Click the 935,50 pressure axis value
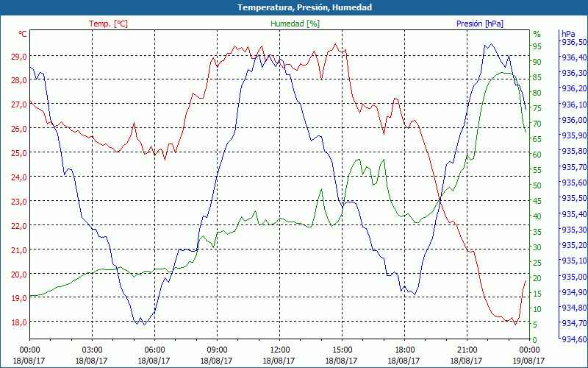Image resolution: width=588 pixels, height=368 pixels. [573, 198]
